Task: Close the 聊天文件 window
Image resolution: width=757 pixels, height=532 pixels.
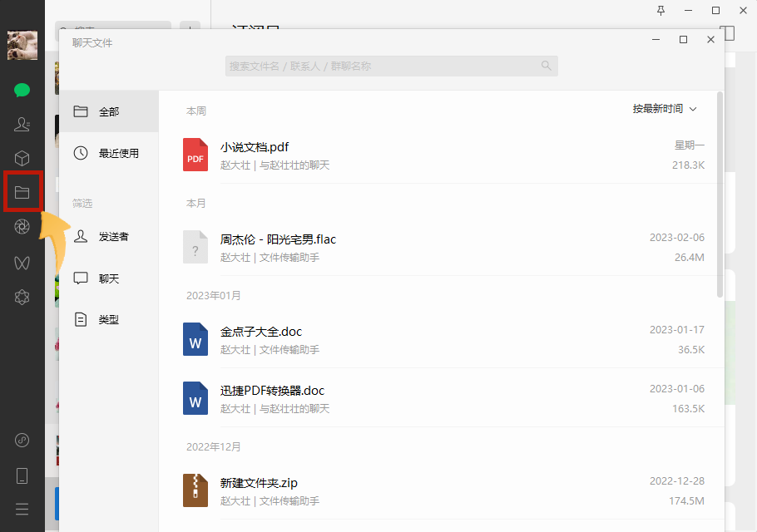Action: pos(710,40)
